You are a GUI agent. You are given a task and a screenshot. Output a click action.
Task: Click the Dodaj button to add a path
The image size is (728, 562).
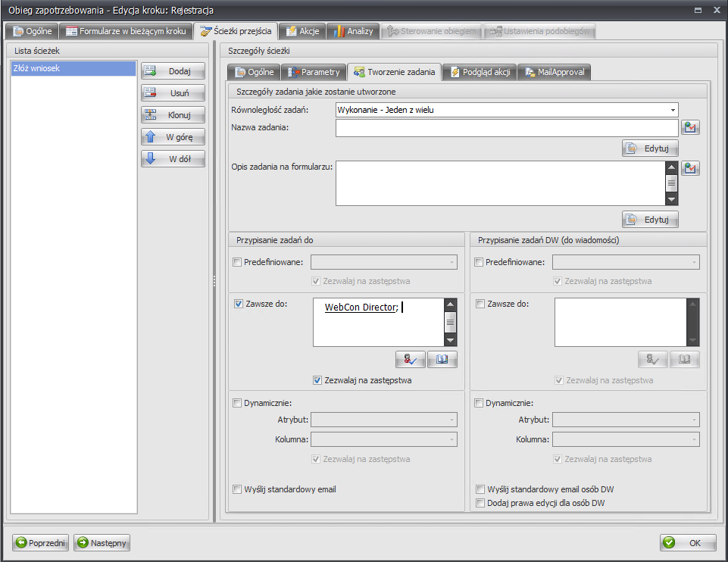(x=173, y=71)
